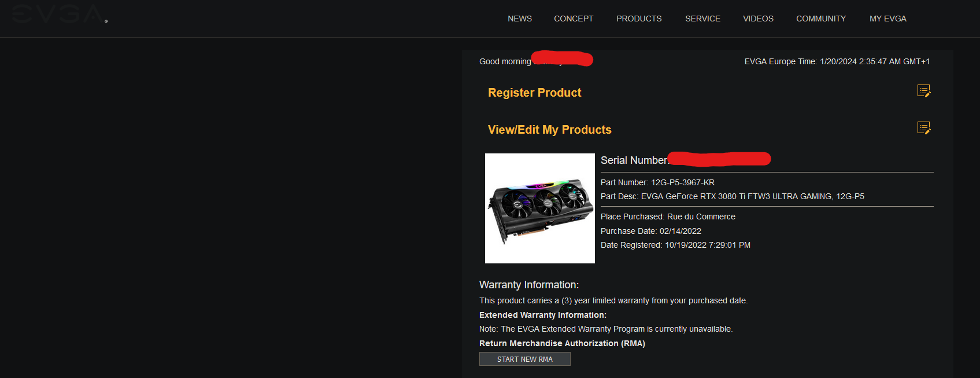Open the MY EVGA account menu
The image size is (980, 378).
pyautogui.click(x=888, y=19)
